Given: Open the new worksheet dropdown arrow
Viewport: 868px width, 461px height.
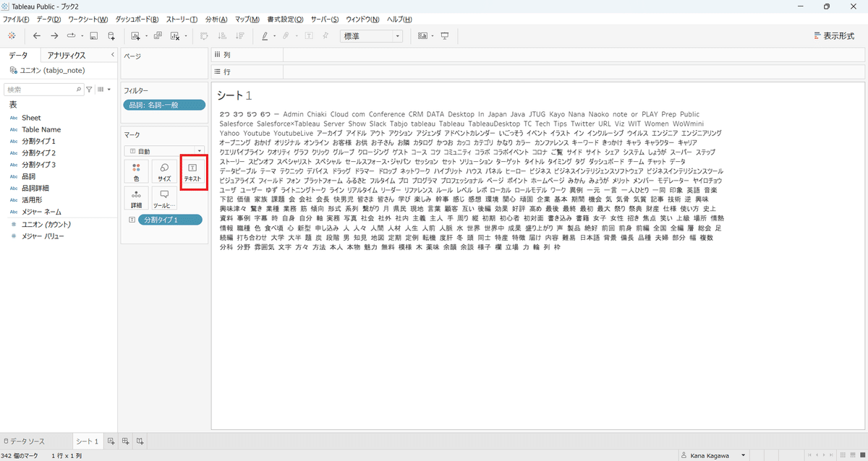Looking at the screenshot, I should tap(145, 36).
